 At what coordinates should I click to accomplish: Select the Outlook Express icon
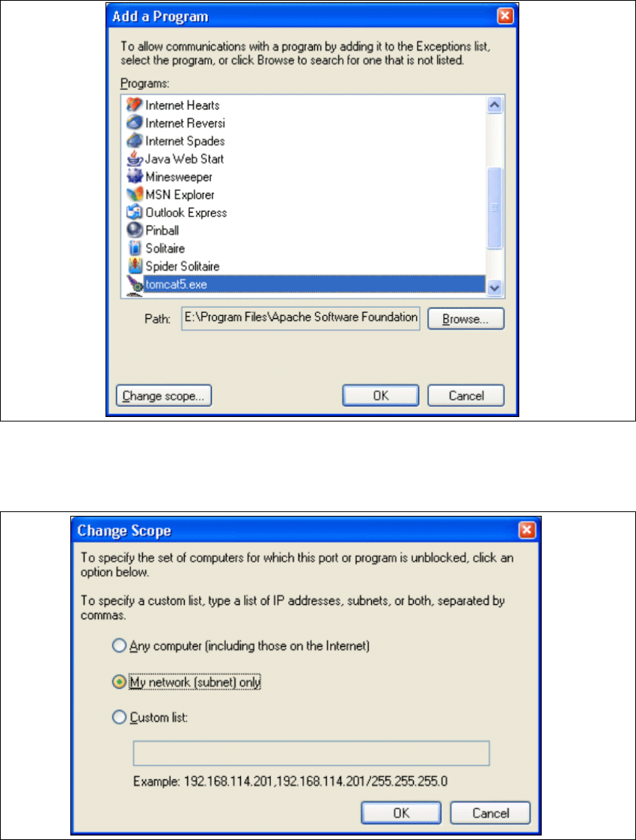(135, 212)
